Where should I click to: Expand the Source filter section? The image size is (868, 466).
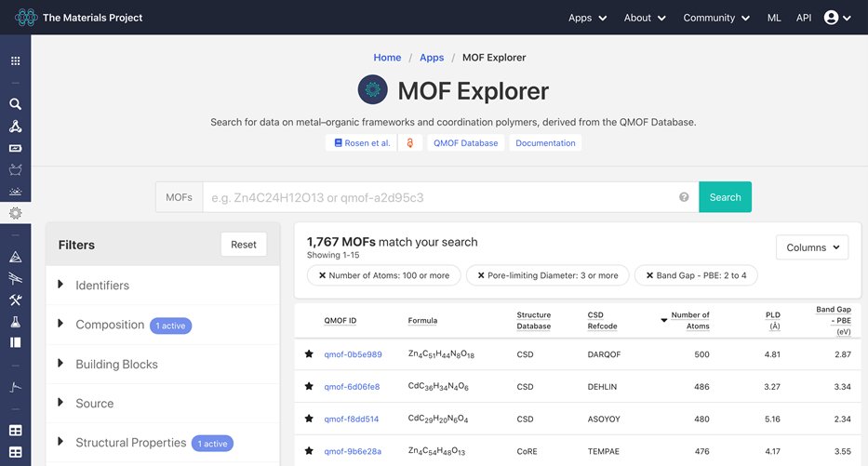tap(163, 404)
